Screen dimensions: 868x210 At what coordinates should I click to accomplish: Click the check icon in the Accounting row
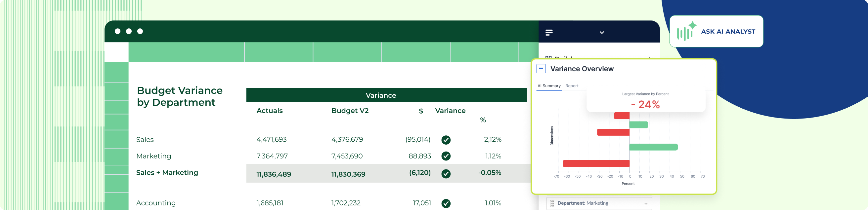pyautogui.click(x=446, y=203)
